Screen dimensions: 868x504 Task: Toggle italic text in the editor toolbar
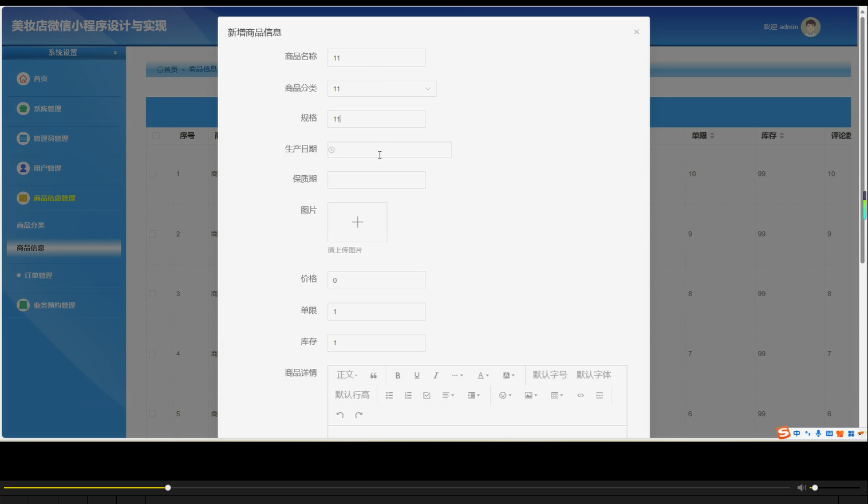coord(436,375)
